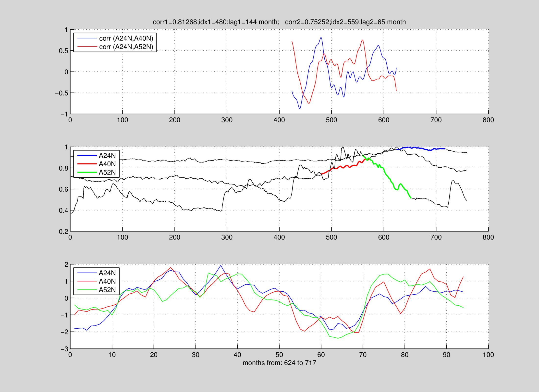Click A40N label in middle plot legend
Screen dimensions: 539x392
(107, 164)
